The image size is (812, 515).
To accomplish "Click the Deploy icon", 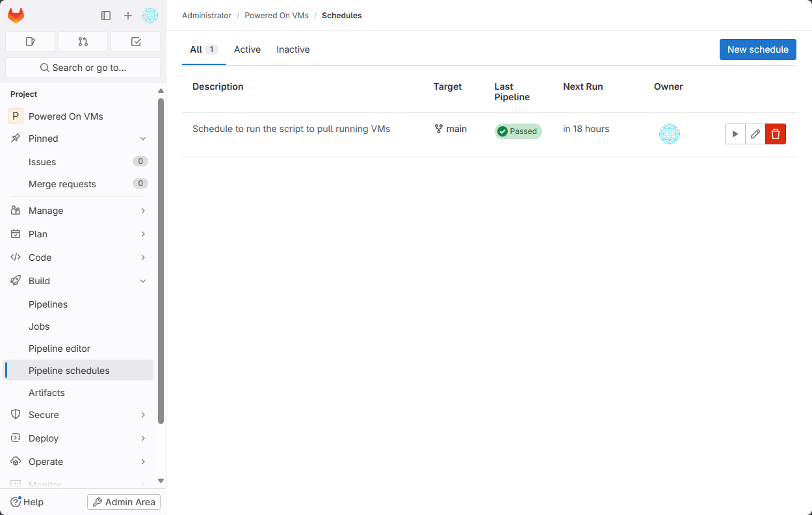I will click(x=16, y=438).
